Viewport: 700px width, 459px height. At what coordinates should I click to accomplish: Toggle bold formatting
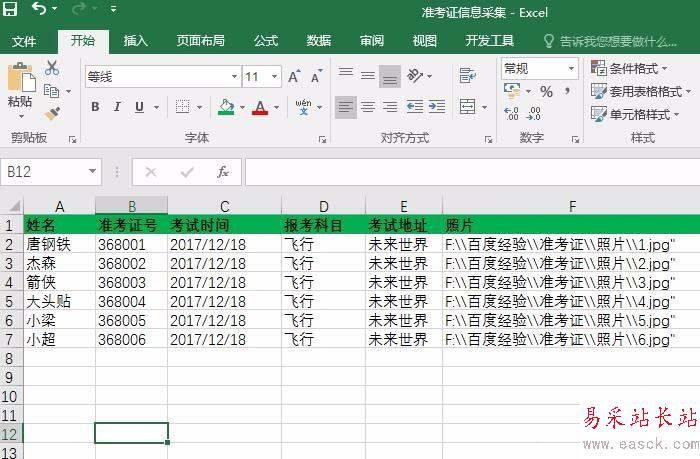95,107
